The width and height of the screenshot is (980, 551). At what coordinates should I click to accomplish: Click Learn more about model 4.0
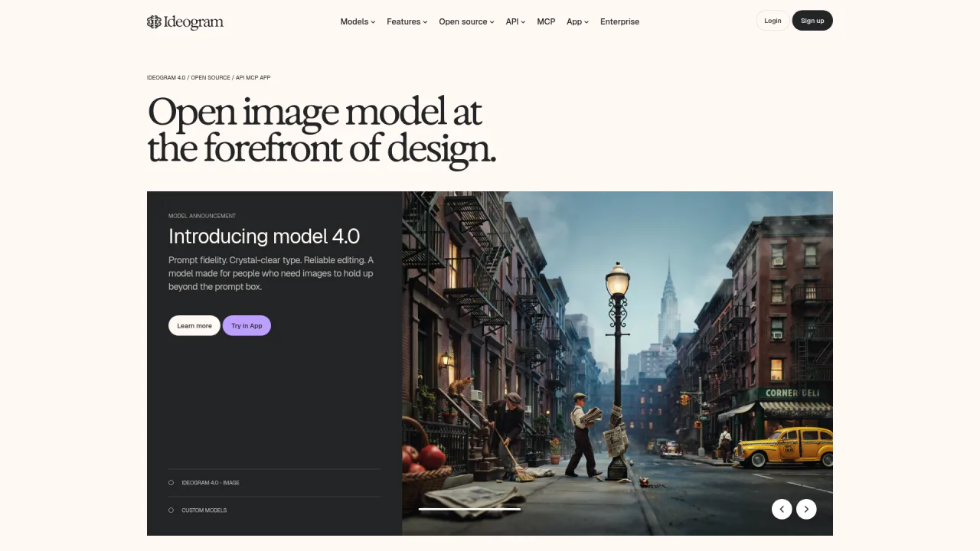tap(194, 326)
